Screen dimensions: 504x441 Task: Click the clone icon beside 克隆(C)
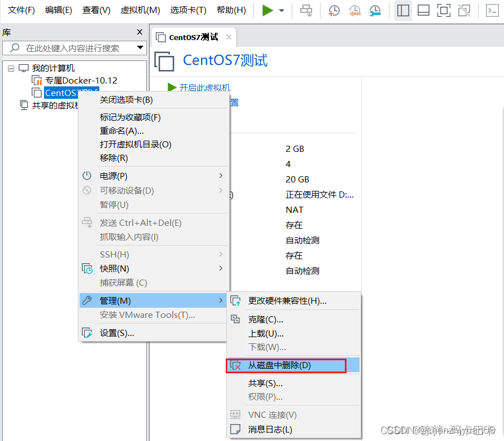coord(235,319)
